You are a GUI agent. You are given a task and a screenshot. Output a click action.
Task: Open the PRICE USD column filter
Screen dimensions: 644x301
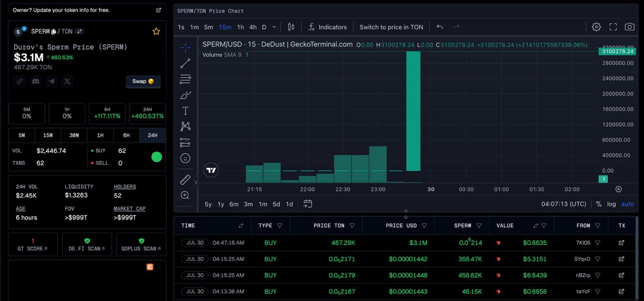[x=424, y=226]
